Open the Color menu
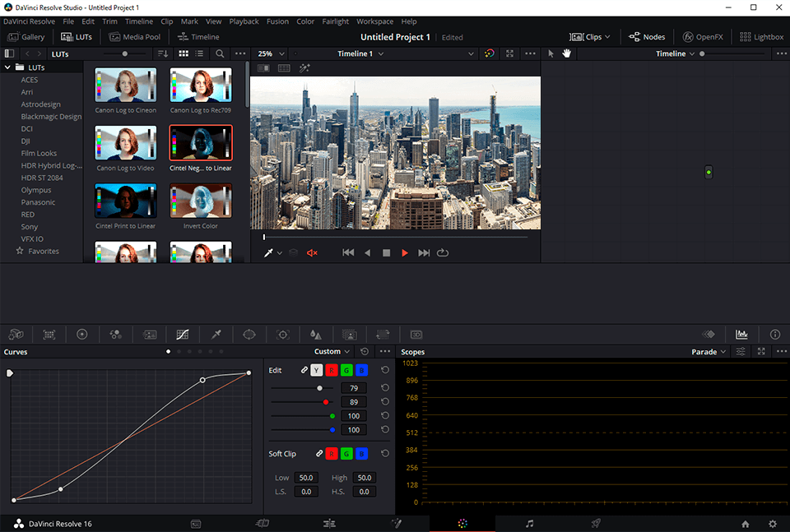The image size is (790, 532). pos(304,21)
